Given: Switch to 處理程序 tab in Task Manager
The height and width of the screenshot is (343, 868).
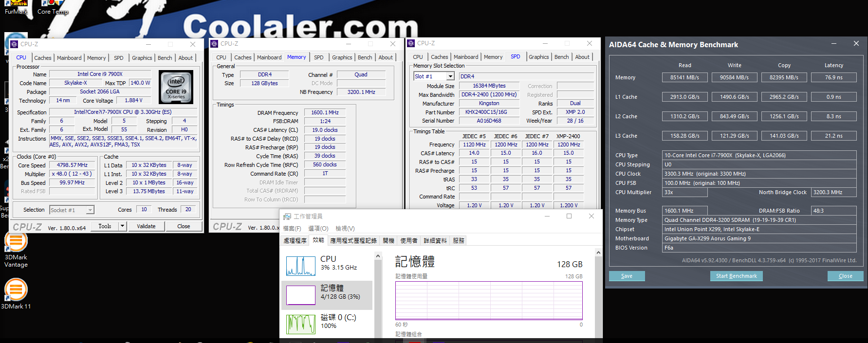Looking at the screenshot, I should [295, 241].
